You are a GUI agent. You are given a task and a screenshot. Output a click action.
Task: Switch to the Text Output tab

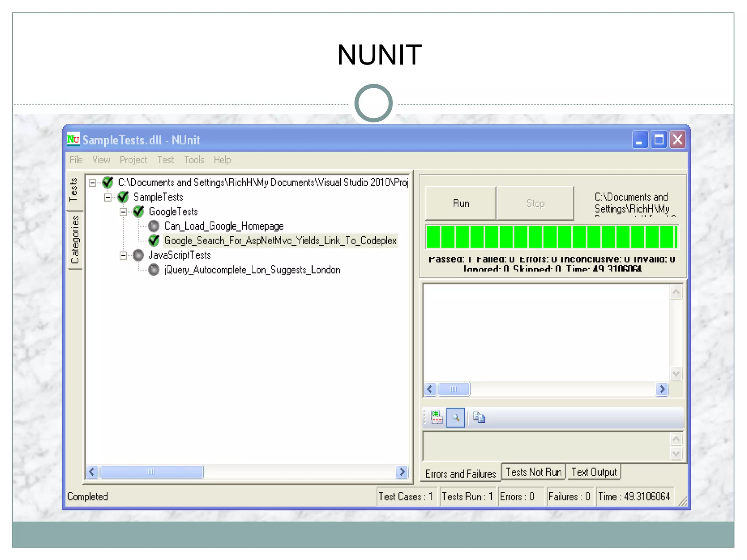tap(593, 472)
